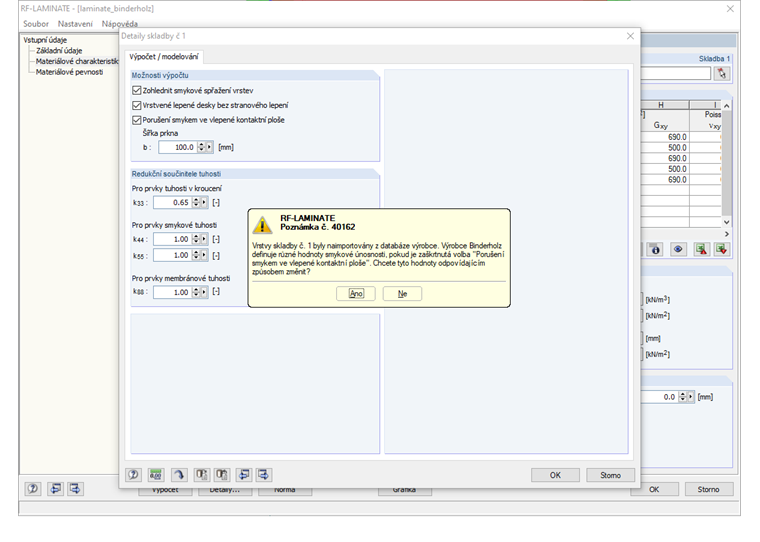Select 'Vstupní údaje' root tree node
The height and width of the screenshot is (542, 760).
point(45,40)
